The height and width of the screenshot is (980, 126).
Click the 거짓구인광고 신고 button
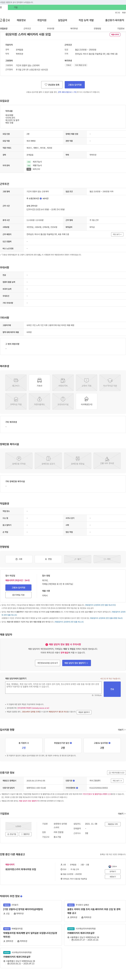117,773
